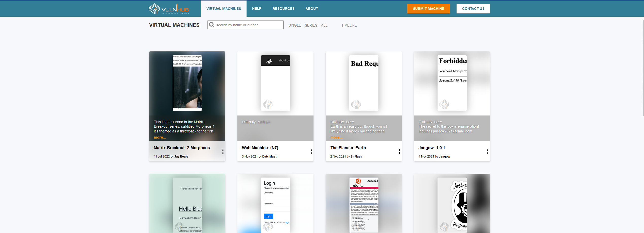Open the Arsène gentleman thumbnail
This screenshot has width=644, height=233.
pos(452,205)
